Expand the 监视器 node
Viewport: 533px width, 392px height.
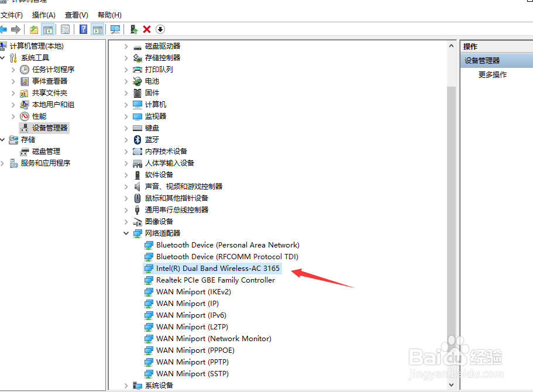[x=126, y=116]
